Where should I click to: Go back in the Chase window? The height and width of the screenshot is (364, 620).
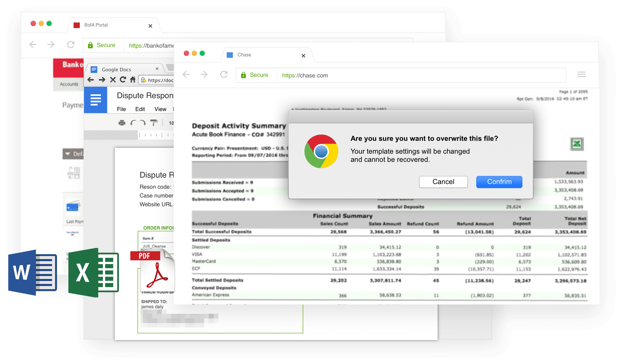coord(186,74)
